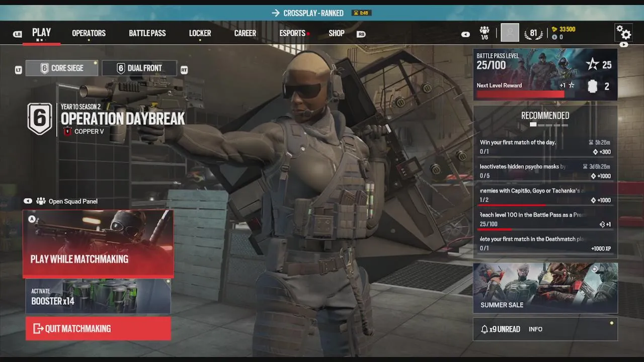Click the +1000 XP reward text
The image size is (644, 362).
click(601, 248)
